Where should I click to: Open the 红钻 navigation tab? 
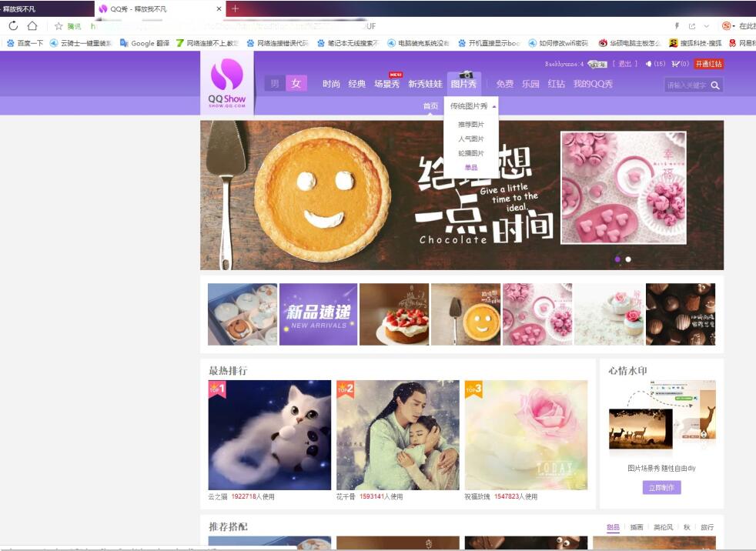[556, 84]
